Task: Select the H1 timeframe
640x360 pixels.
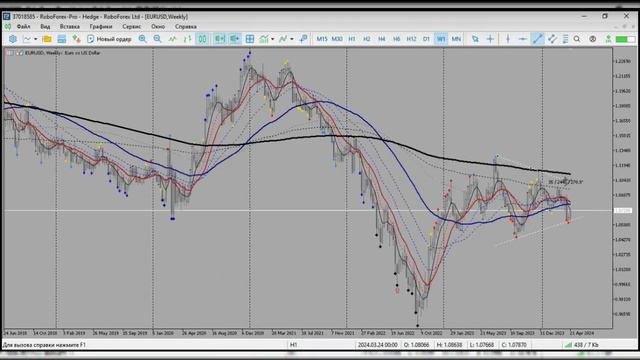Action: click(x=352, y=39)
